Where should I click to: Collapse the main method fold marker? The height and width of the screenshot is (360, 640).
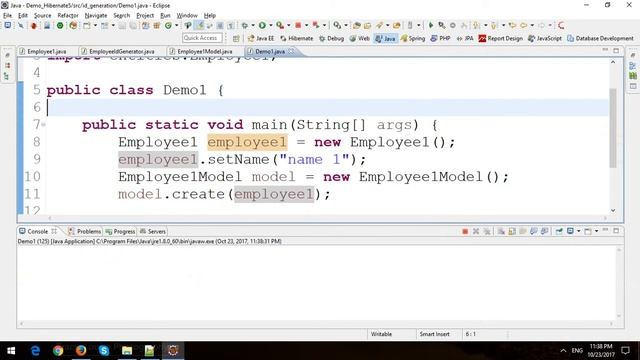coord(43,124)
